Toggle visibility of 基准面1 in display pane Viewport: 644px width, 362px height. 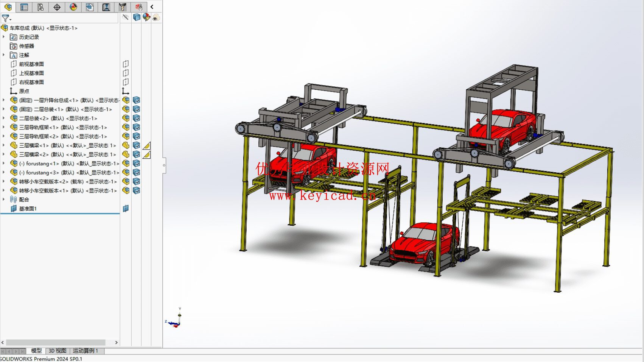pos(126,208)
